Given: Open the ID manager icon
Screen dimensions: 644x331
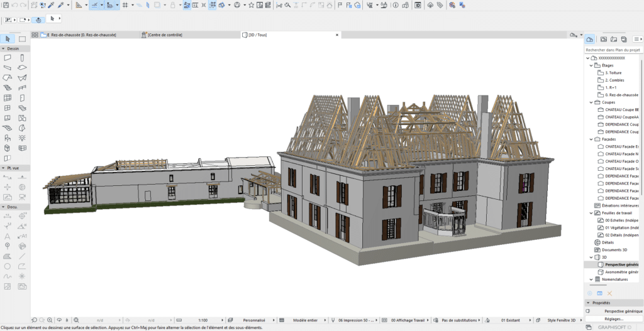Looking at the screenshot, I should (418, 5).
